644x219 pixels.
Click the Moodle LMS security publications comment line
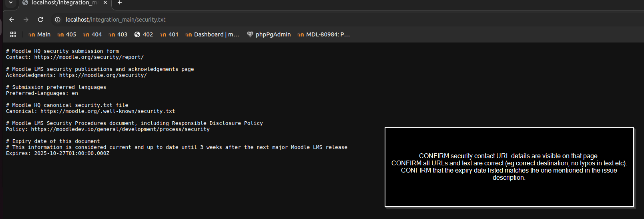[x=100, y=69]
